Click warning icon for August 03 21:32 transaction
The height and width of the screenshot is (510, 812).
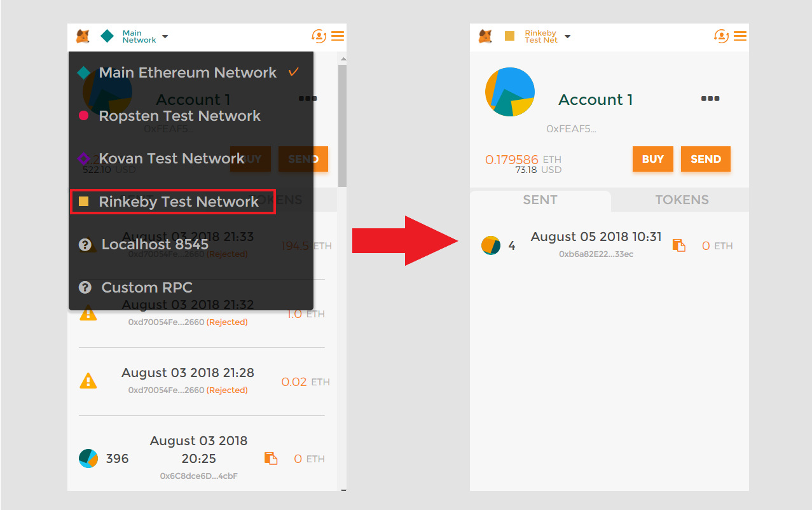pyautogui.click(x=88, y=313)
